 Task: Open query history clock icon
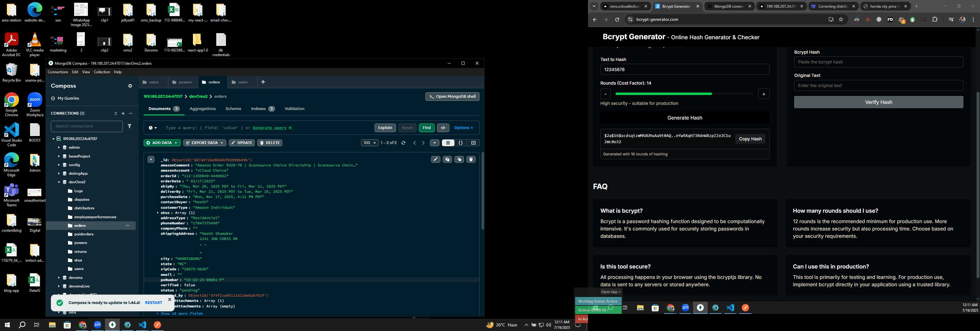(153, 128)
